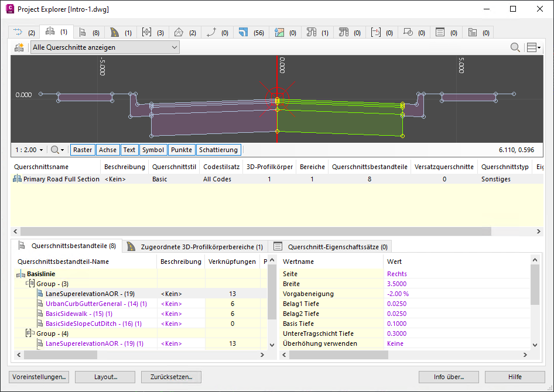Open the 1 : 2.00 scale dropdown

tap(29, 150)
